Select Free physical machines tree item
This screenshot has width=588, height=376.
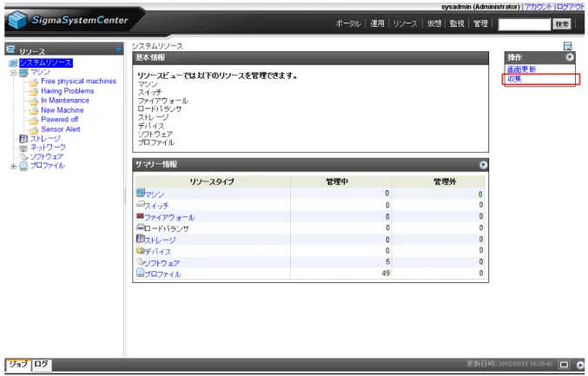tap(79, 82)
